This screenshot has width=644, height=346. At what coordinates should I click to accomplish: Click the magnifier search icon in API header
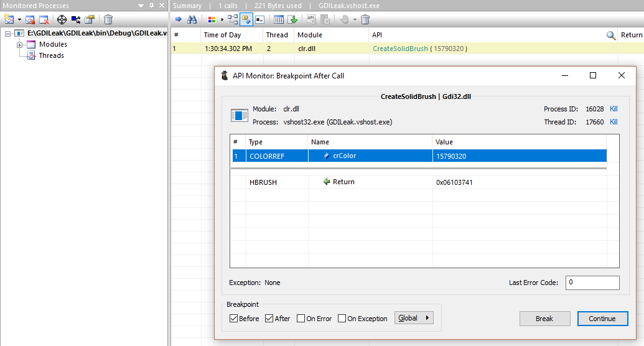(x=611, y=35)
